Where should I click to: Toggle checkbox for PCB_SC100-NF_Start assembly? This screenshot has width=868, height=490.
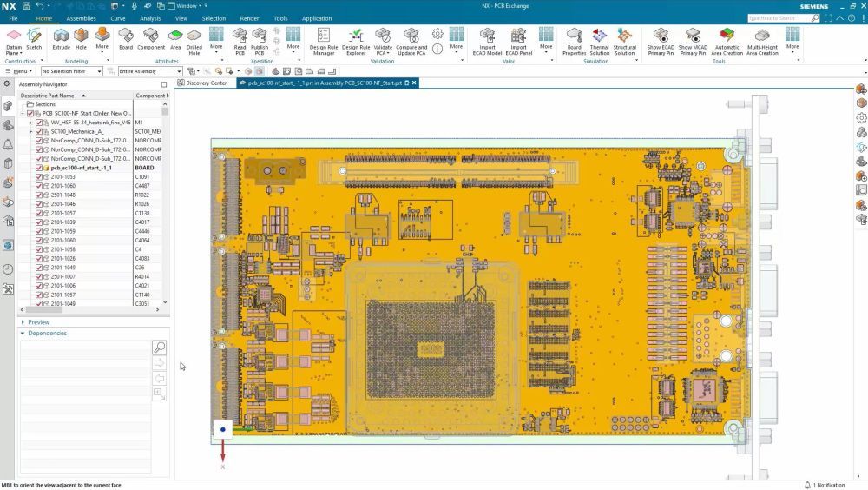point(30,113)
